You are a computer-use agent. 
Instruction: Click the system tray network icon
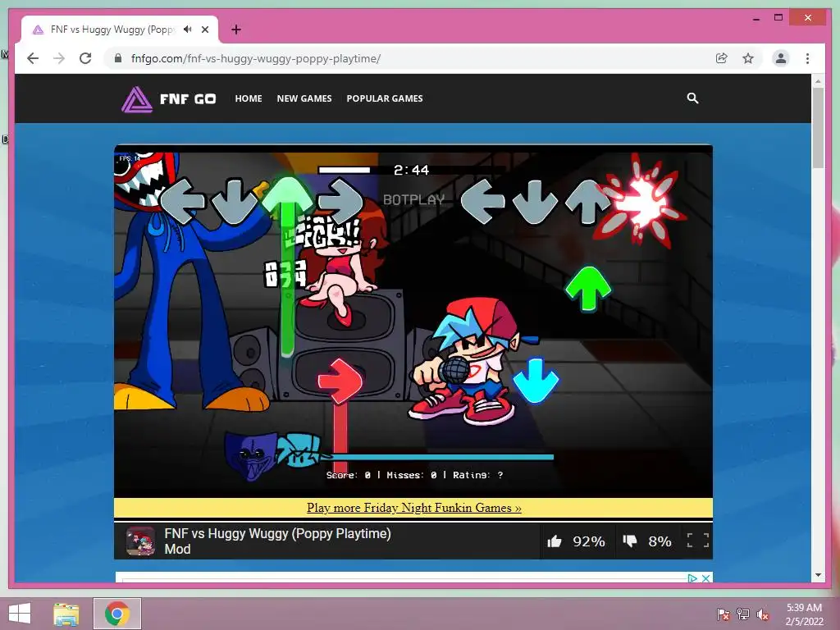pos(743,614)
